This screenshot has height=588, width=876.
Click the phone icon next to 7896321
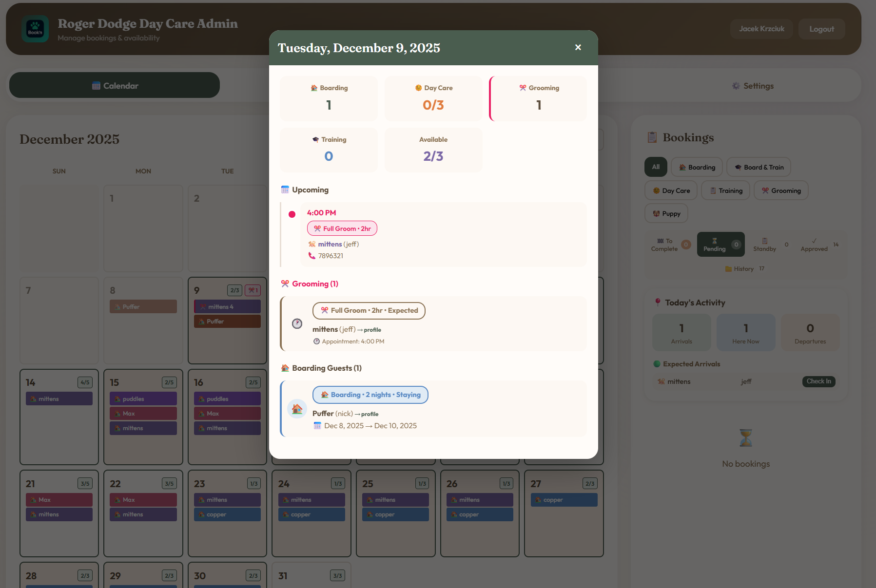[x=312, y=256]
